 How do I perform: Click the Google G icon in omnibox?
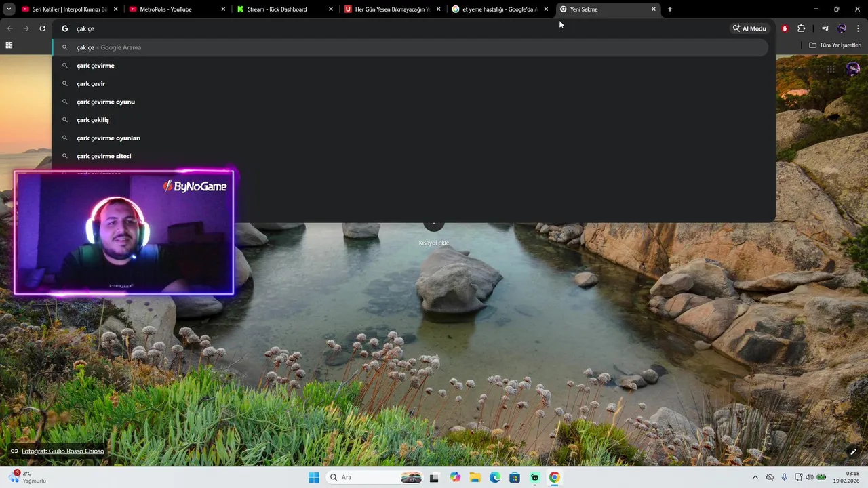65,28
